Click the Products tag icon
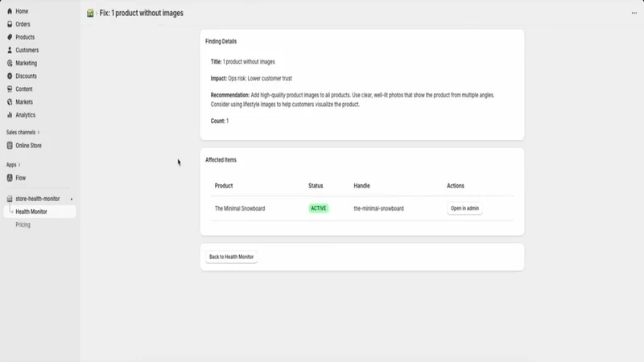The width and height of the screenshot is (644, 362). pyautogui.click(x=10, y=37)
